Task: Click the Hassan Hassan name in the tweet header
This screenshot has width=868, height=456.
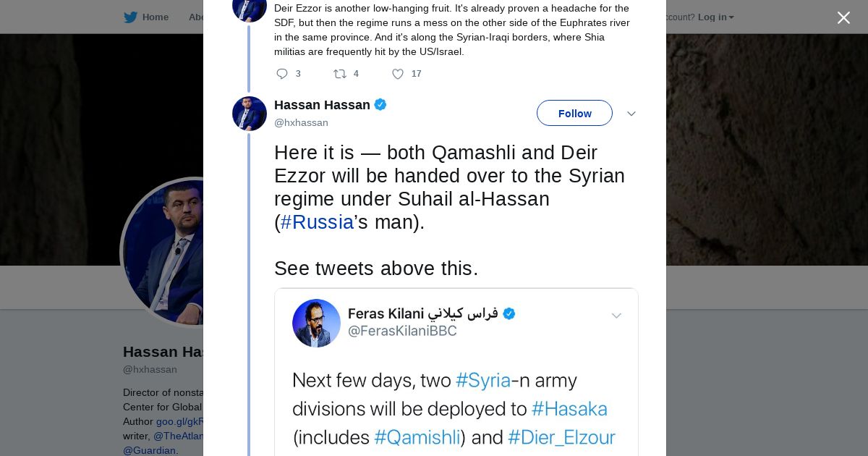Action: coord(322,105)
